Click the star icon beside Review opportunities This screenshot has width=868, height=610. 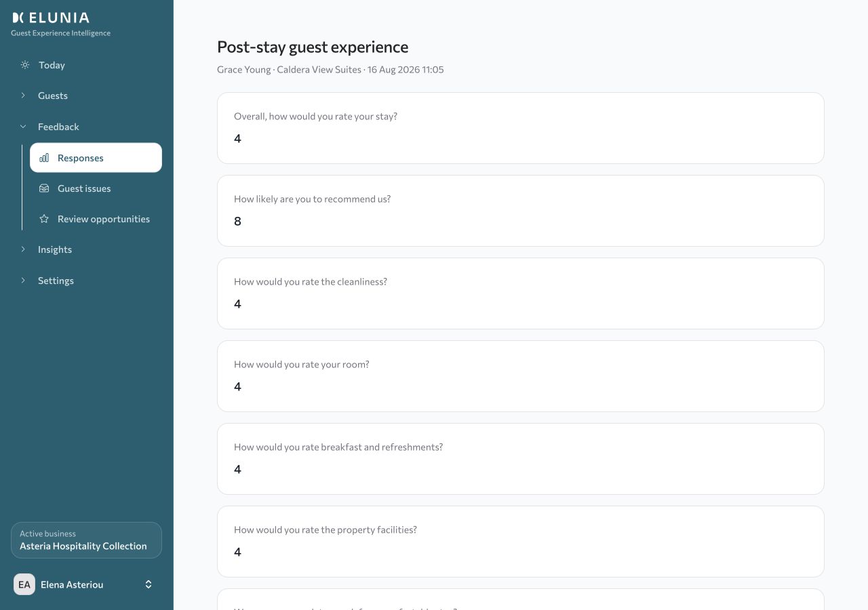click(44, 219)
